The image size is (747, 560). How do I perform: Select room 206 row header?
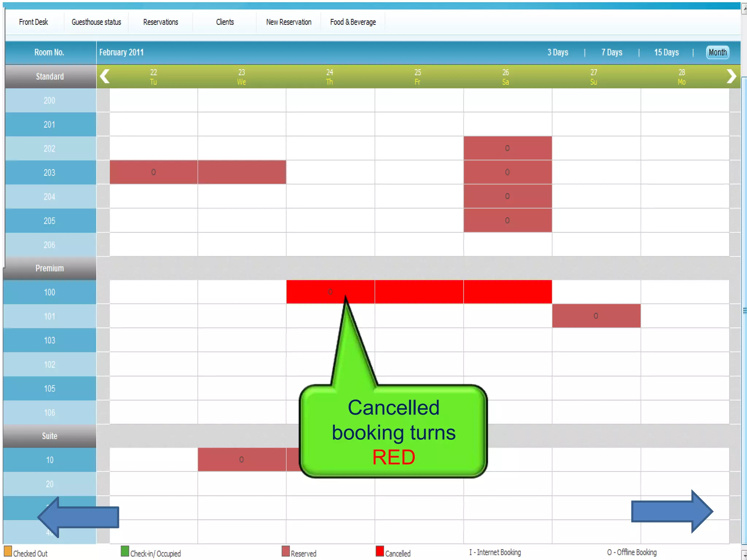pos(50,245)
